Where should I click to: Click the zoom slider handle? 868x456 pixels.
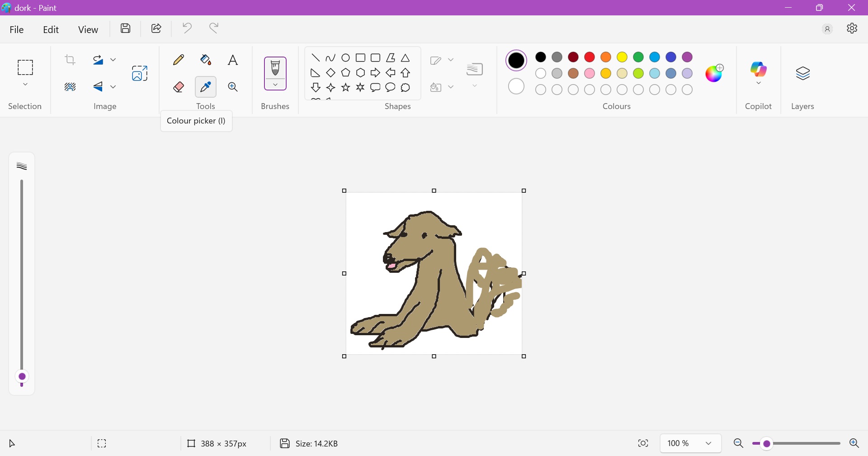[x=767, y=444]
